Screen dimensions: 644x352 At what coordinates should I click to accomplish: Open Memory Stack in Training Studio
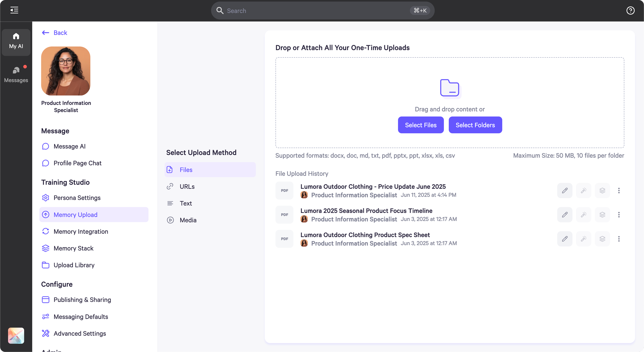73,248
